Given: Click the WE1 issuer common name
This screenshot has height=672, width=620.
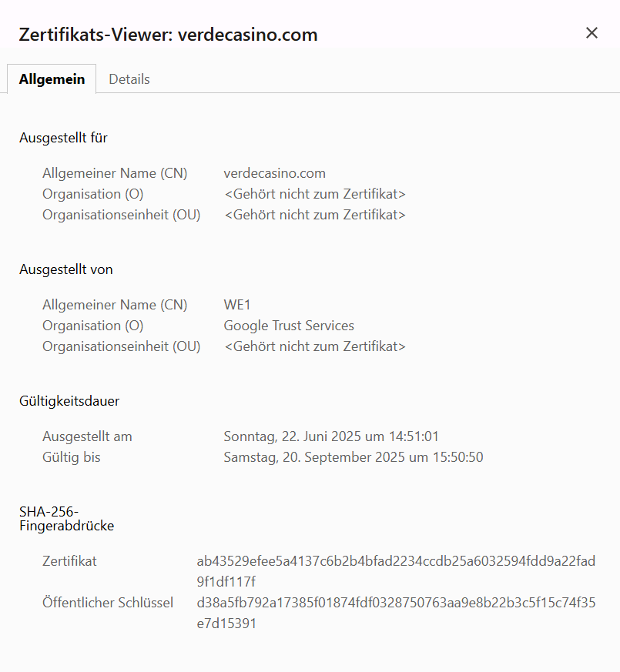Looking at the screenshot, I should point(236,305).
